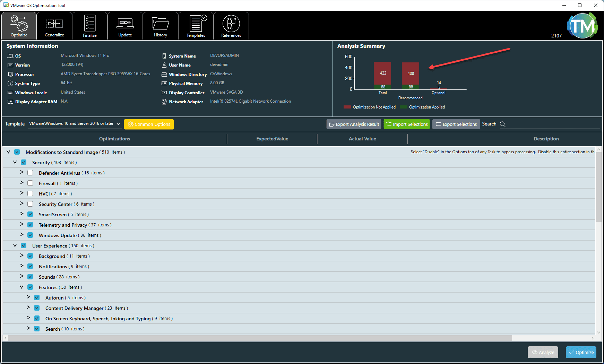The image size is (604, 364).
Task: Select the Optimize tab icon
Action: click(x=19, y=24)
